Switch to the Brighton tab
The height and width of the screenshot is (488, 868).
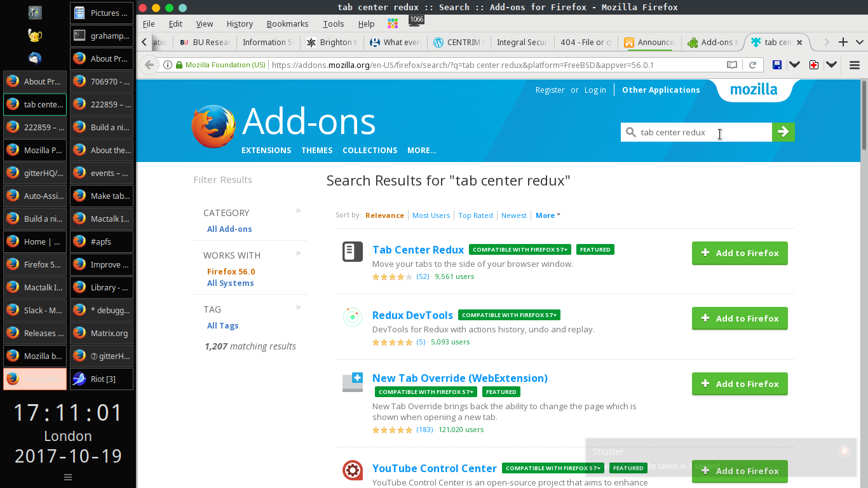332,42
